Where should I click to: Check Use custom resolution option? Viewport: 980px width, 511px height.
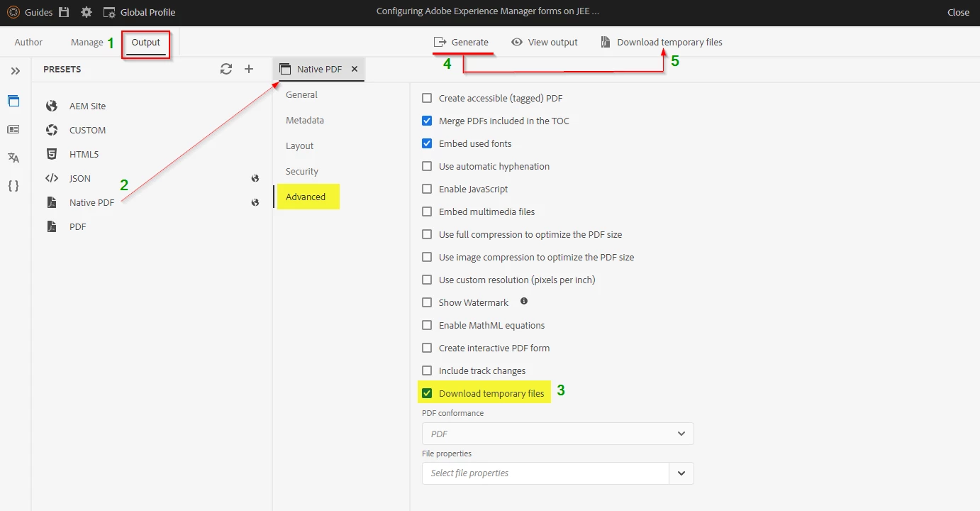pyautogui.click(x=427, y=280)
